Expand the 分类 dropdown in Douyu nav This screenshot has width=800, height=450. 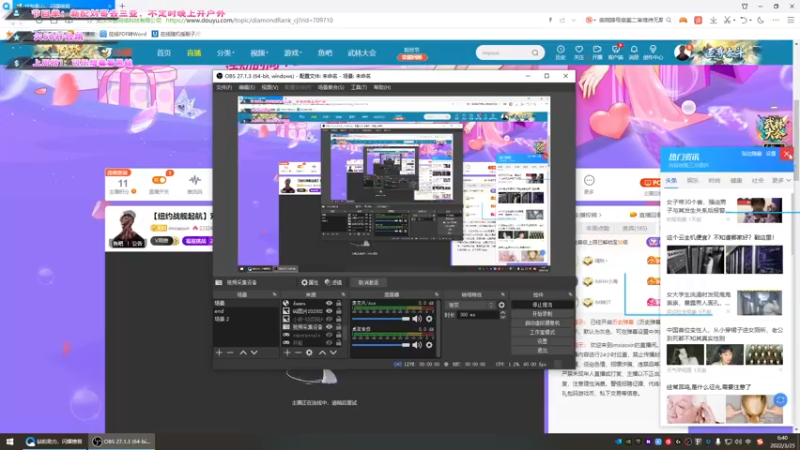click(x=225, y=53)
